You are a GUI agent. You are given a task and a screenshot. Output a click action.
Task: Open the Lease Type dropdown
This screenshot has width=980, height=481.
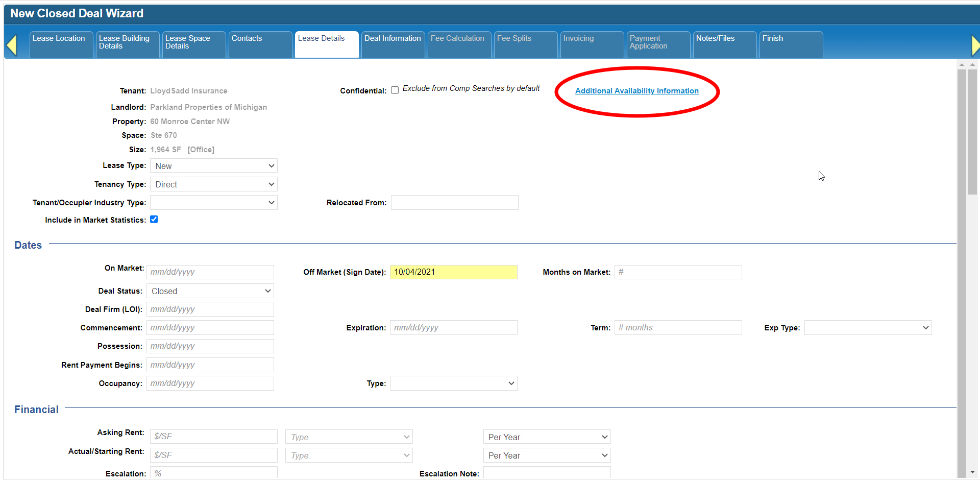click(x=213, y=166)
